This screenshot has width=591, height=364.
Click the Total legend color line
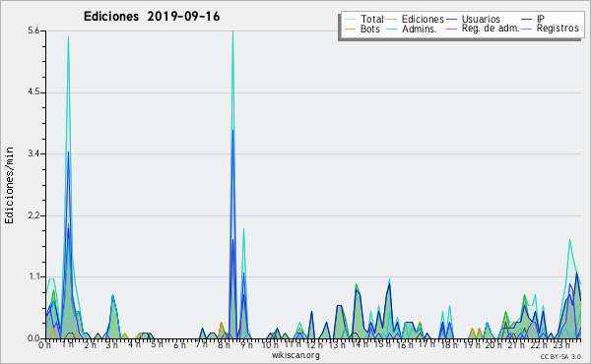pos(350,19)
